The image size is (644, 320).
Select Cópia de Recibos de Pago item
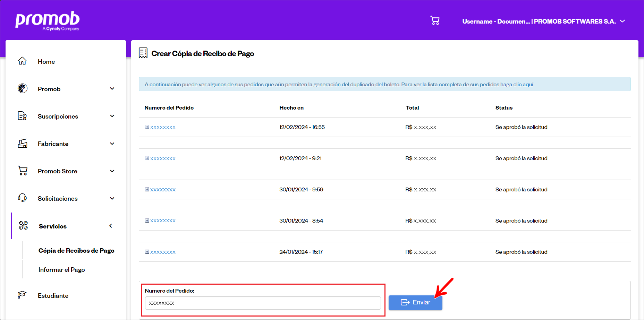76,251
